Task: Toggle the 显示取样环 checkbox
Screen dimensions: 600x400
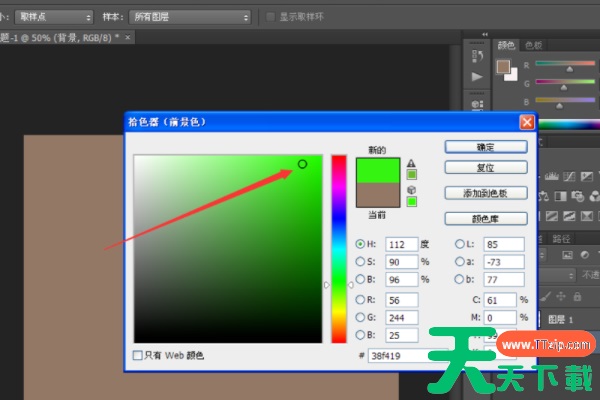Action: tap(271, 17)
